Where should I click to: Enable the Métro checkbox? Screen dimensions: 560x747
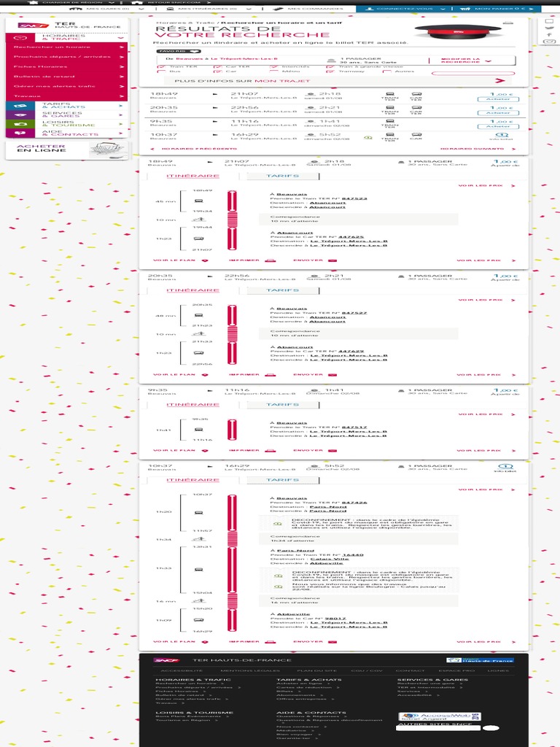point(274,71)
